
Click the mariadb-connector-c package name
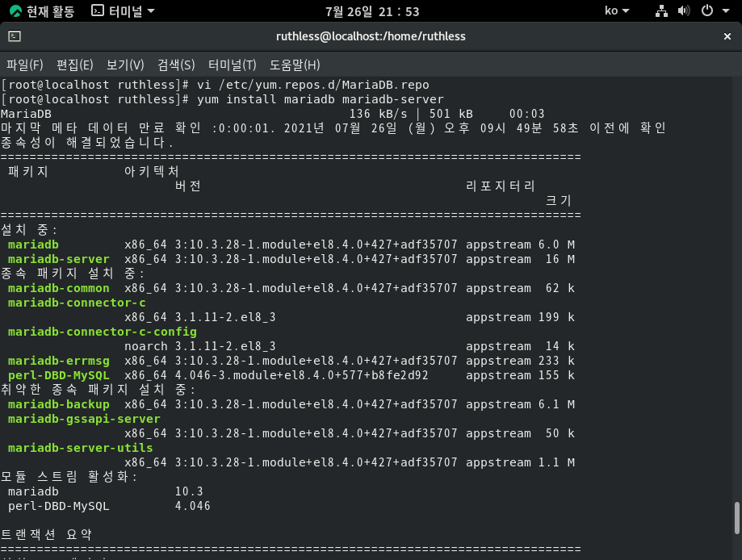point(77,303)
